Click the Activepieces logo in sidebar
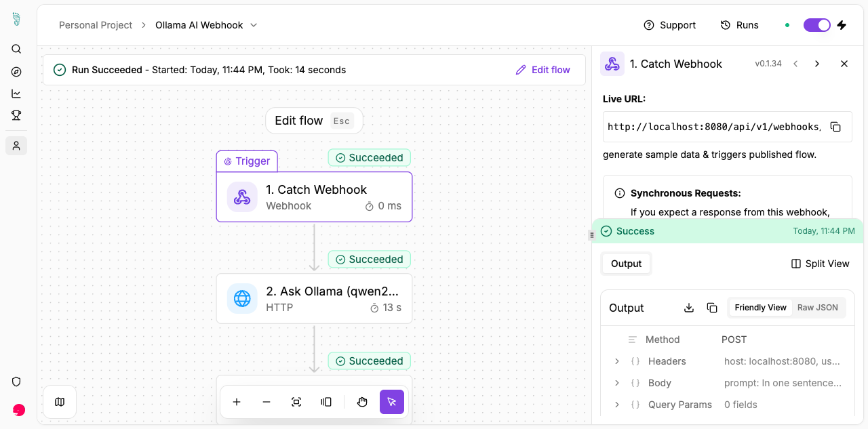Image resolution: width=868 pixels, height=429 pixels. (x=16, y=19)
